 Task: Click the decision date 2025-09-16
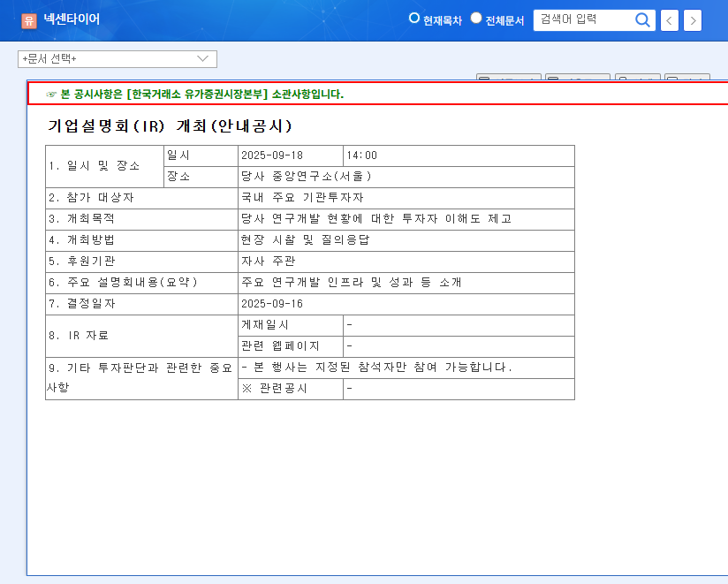pos(406,304)
